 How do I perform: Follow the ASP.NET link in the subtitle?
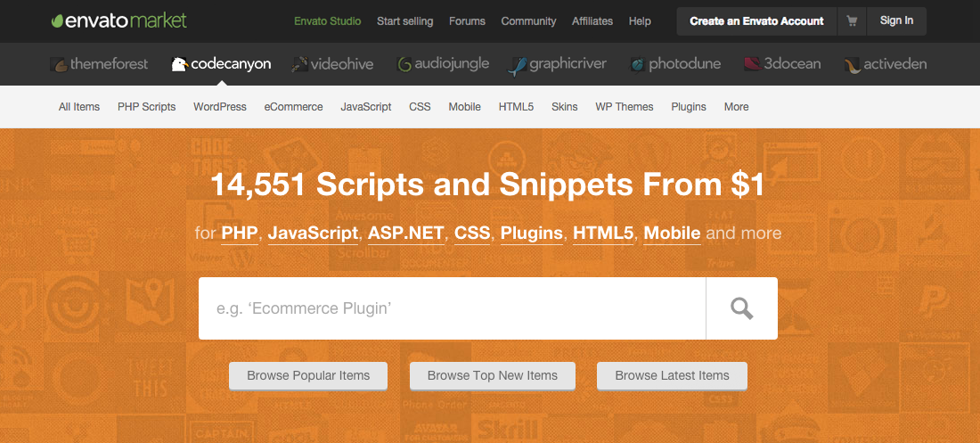(406, 234)
